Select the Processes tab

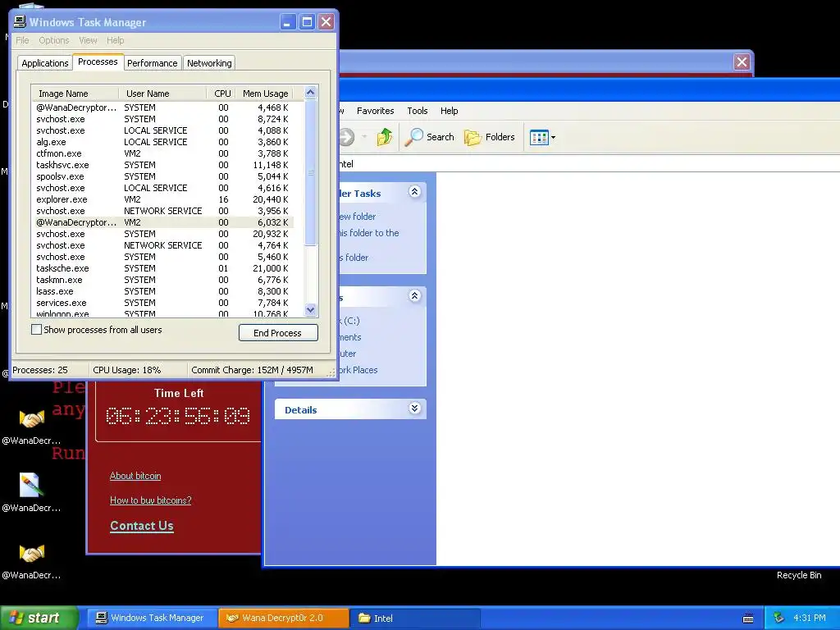pyautogui.click(x=98, y=62)
